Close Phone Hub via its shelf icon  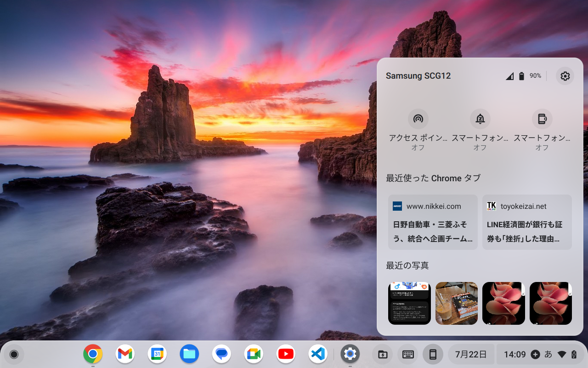(433, 354)
